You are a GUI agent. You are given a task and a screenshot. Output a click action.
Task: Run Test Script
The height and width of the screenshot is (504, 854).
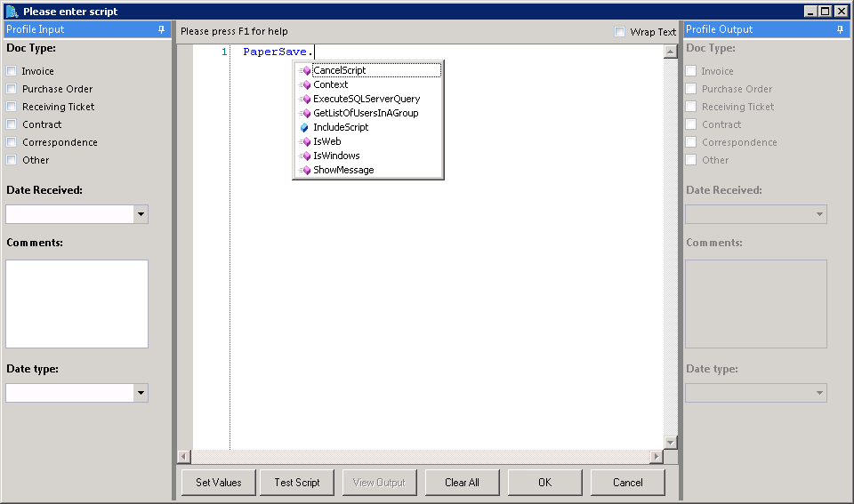[x=297, y=483]
